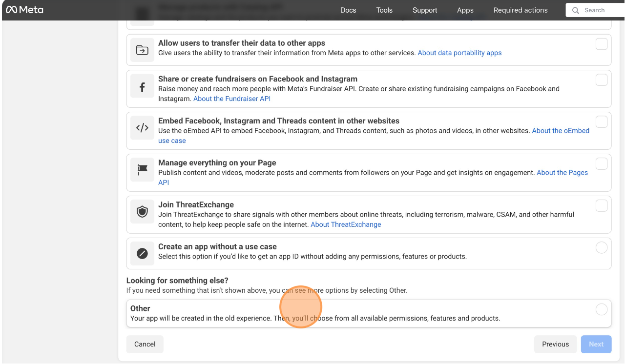This screenshot has width=625, height=364.
Task: Click the search magnifier icon
Action: point(576,10)
